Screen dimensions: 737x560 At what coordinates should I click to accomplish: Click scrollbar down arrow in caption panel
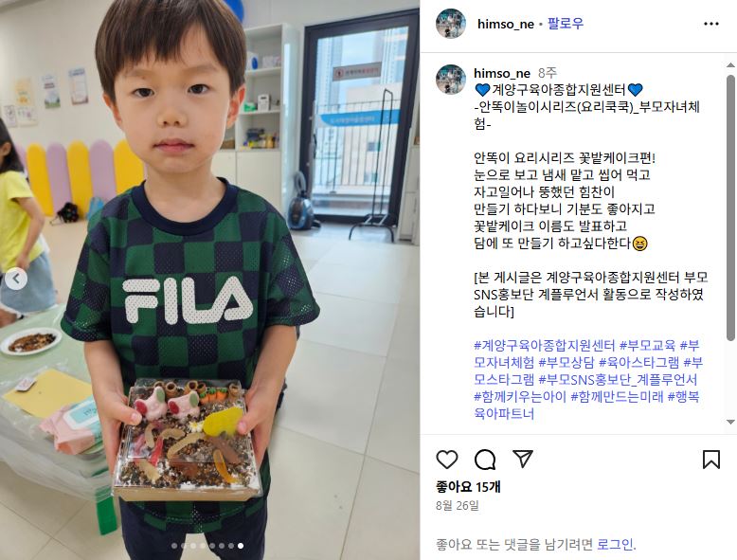[730, 422]
